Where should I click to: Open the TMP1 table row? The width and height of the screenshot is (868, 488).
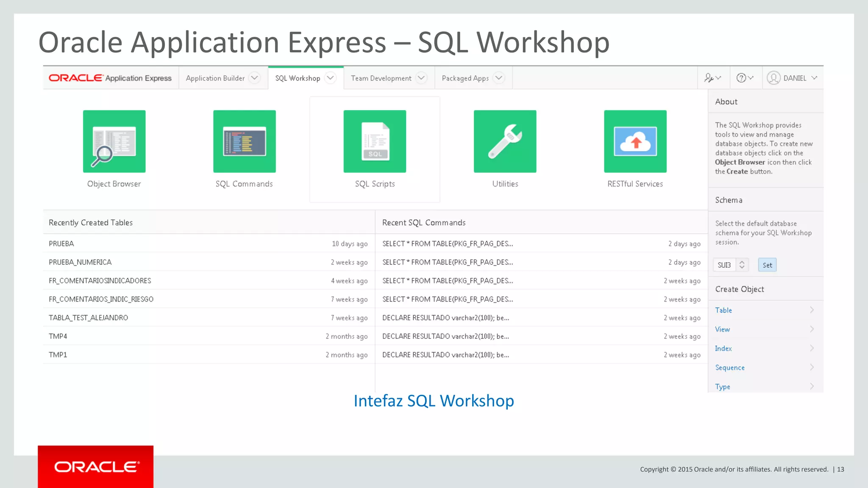pos(209,355)
